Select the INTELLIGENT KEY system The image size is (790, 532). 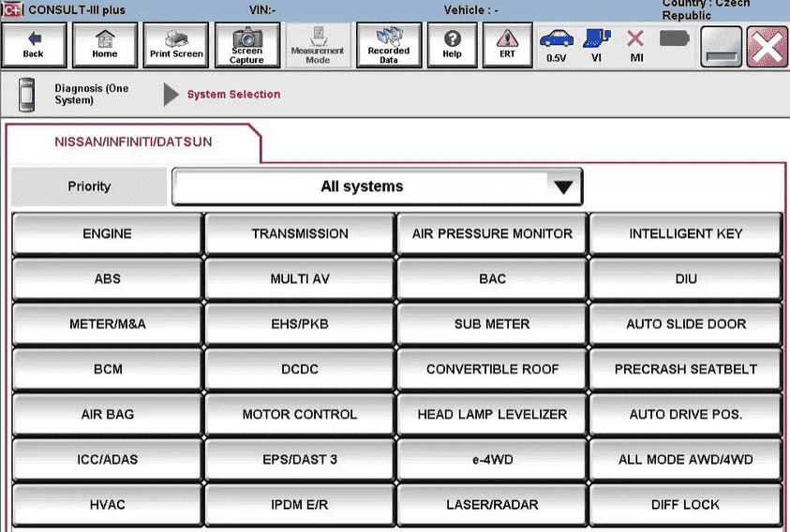coord(685,234)
